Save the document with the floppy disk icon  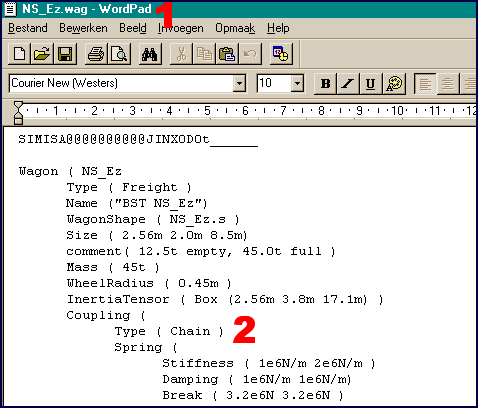click(65, 54)
